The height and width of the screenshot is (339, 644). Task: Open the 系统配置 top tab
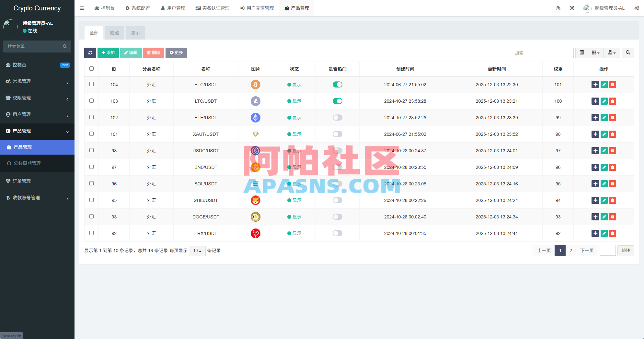(x=138, y=8)
